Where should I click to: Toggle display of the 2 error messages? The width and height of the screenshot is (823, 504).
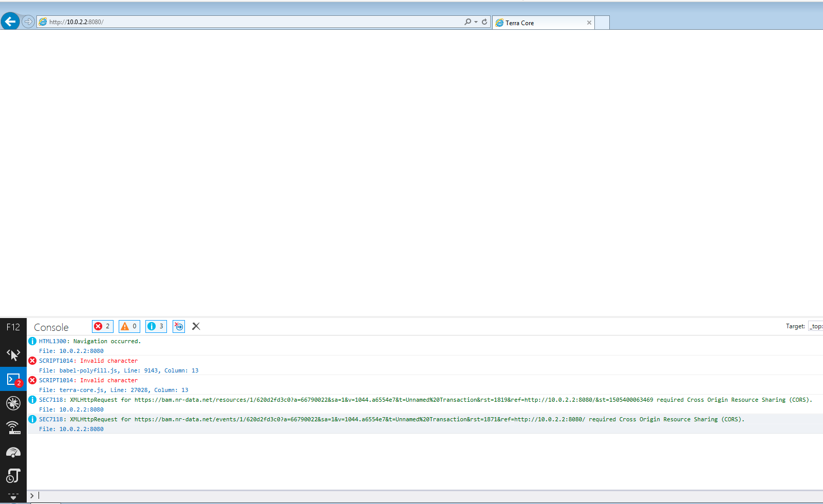102,326
